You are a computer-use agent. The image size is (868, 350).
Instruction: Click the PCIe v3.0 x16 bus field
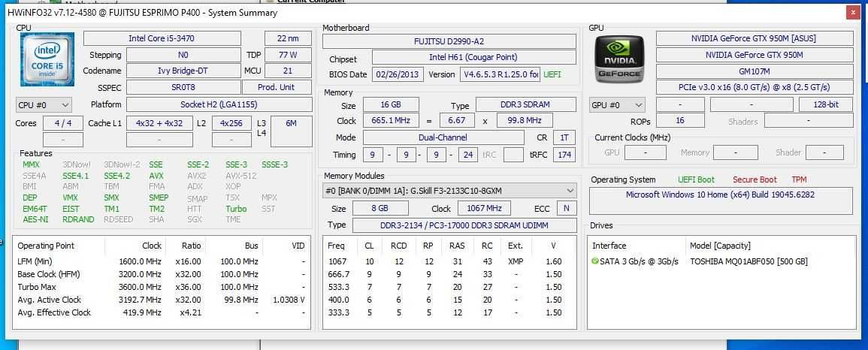tap(754, 87)
